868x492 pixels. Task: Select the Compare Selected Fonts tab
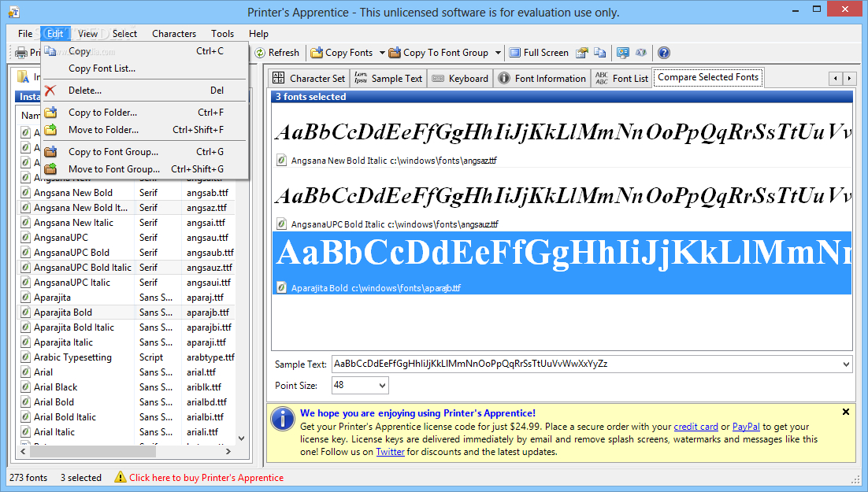pos(708,77)
